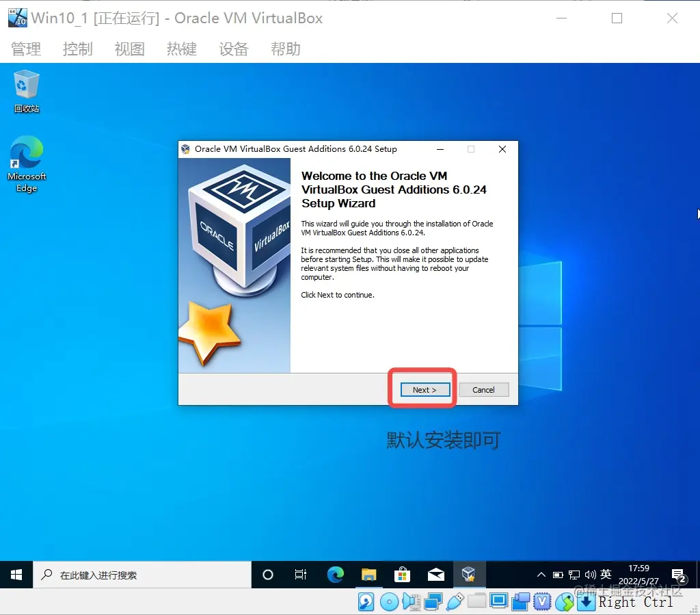Click the network adapters status icon
700x615 pixels.
(x=433, y=602)
